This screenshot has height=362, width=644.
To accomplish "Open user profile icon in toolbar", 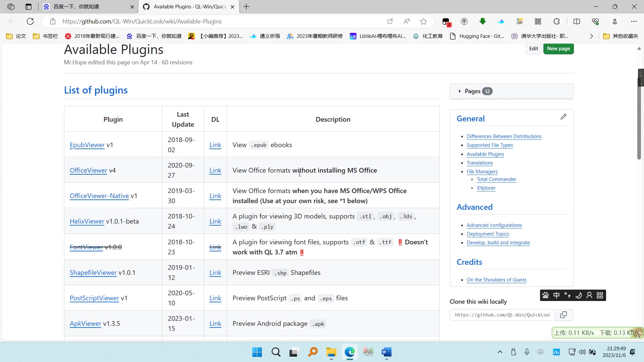I will tap(614, 21).
